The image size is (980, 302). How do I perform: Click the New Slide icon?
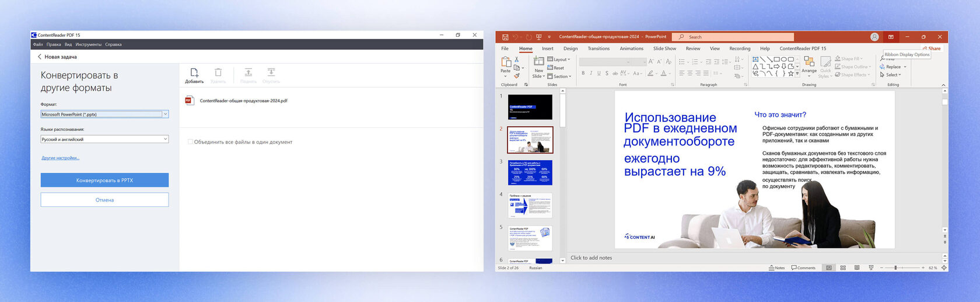coord(539,61)
